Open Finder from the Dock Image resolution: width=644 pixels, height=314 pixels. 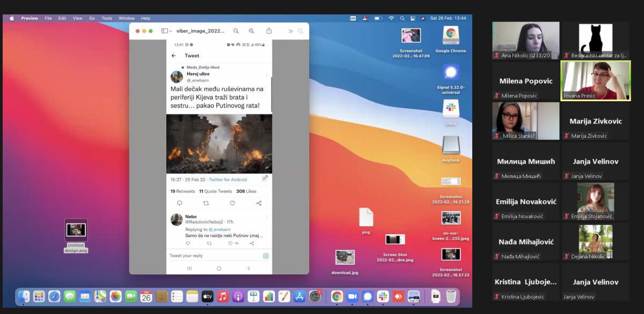(24, 296)
